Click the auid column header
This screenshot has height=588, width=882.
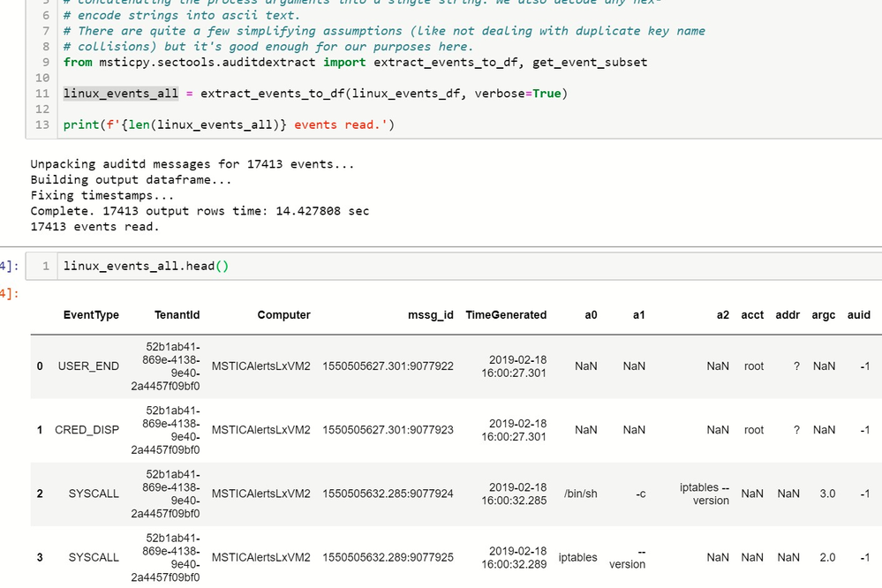tap(859, 315)
